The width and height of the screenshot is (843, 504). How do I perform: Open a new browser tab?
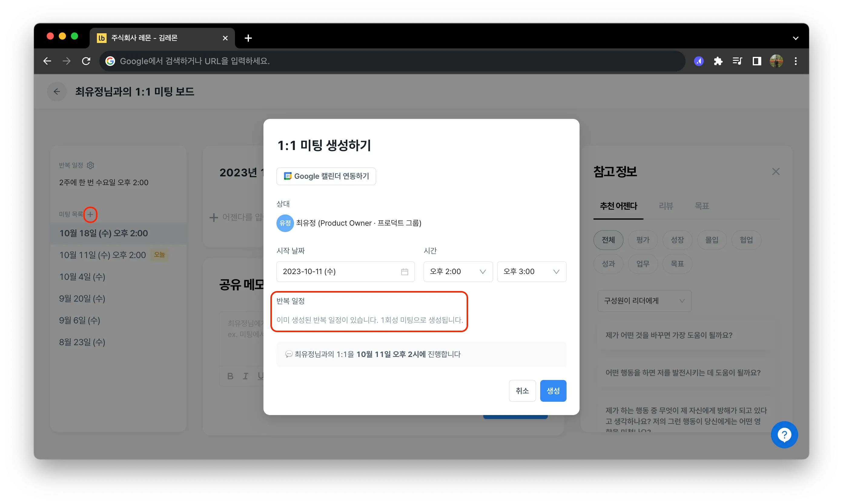point(248,38)
